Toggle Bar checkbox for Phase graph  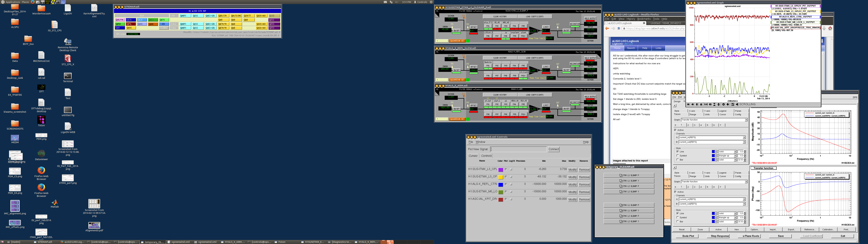(x=678, y=221)
